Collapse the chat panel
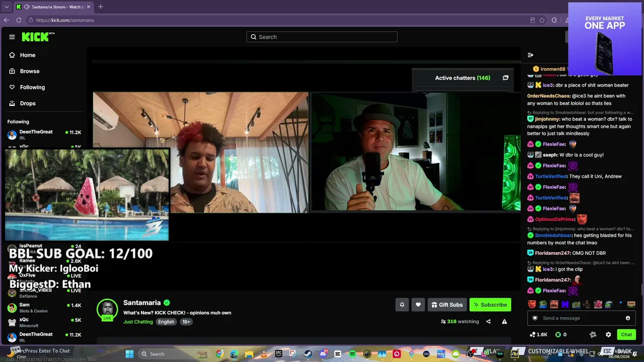This screenshot has width=644, height=362. pyautogui.click(x=530, y=55)
